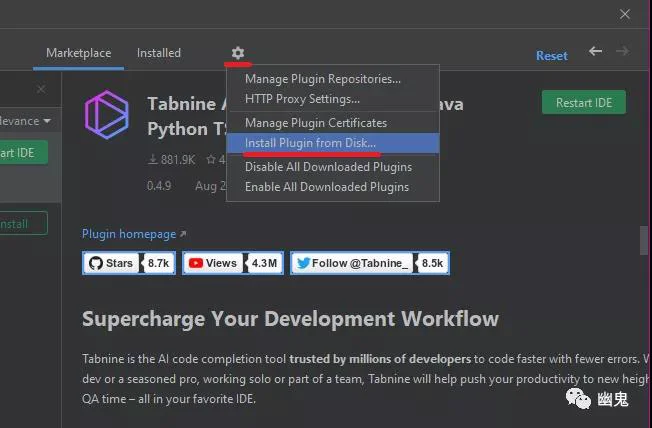Click the GitHub Stars badge

129,263
